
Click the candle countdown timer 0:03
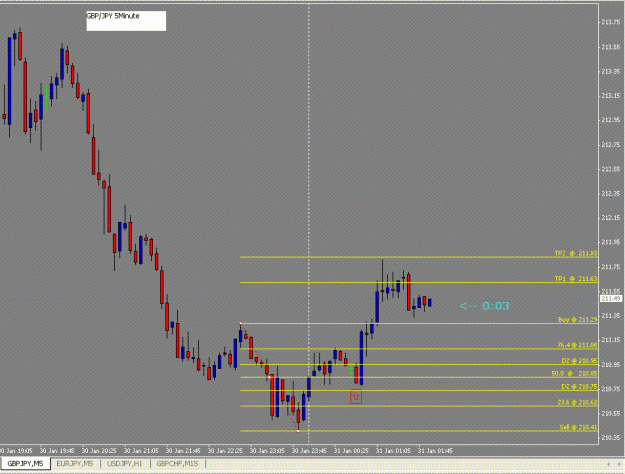coord(485,306)
